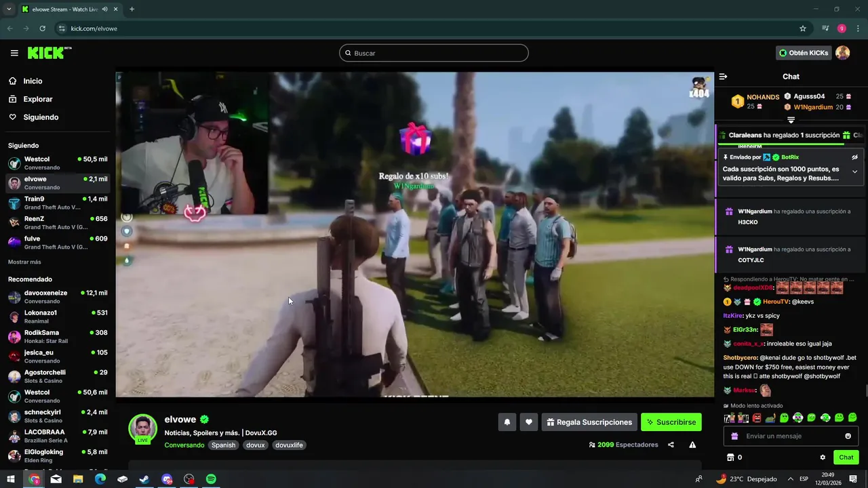The image size is (868, 488).
Task: Open the emoji picker smiley icon
Action: tap(848, 436)
